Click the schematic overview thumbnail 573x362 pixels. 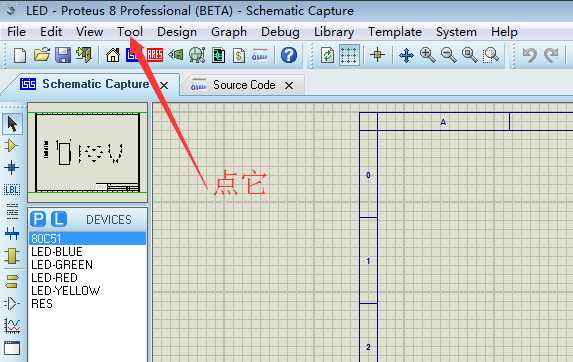[87, 152]
